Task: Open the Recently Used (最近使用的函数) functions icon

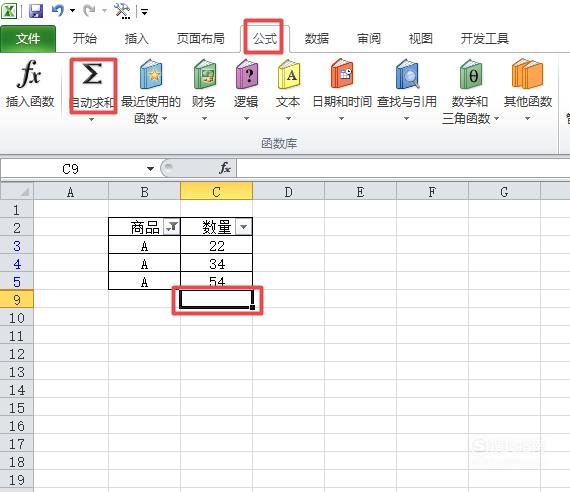Action: coord(151,74)
